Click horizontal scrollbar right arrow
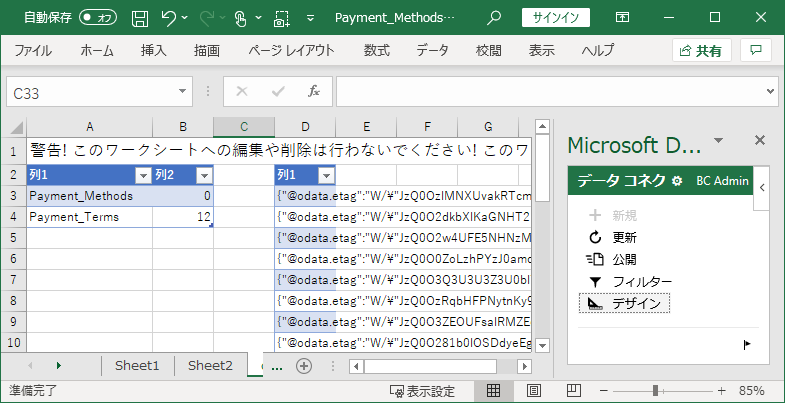Viewport: 785px width, 403px height. (x=524, y=366)
